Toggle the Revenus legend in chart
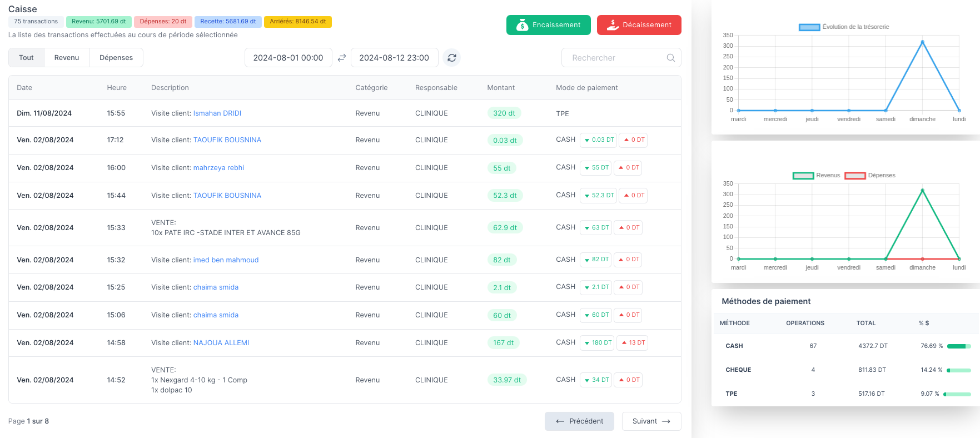The width and height of the screenshot is (980, 438). pos(815,176)
